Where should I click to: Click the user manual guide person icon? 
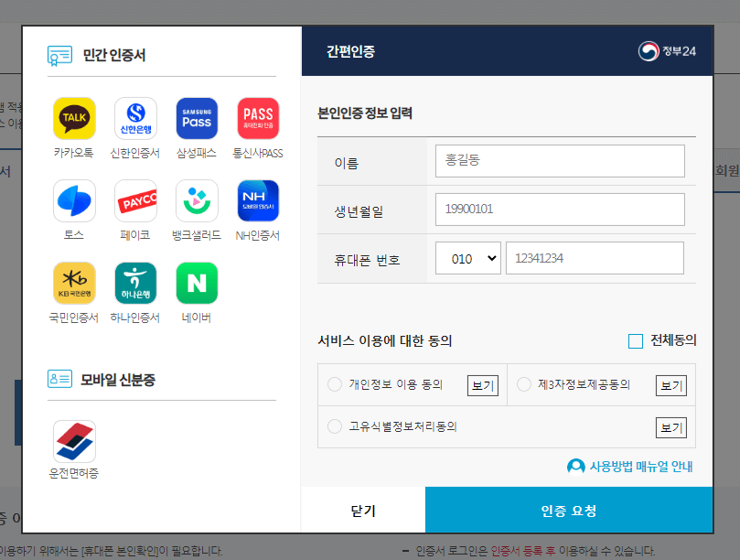click(x=575, y=467)
